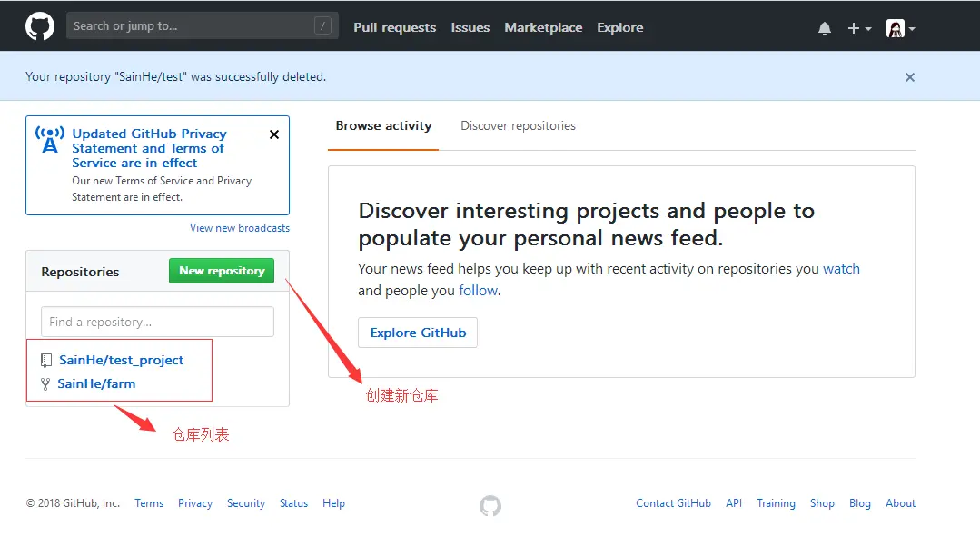
Task: Click the © 2018 GitHub, Inc. text
Action: [73, 503]
